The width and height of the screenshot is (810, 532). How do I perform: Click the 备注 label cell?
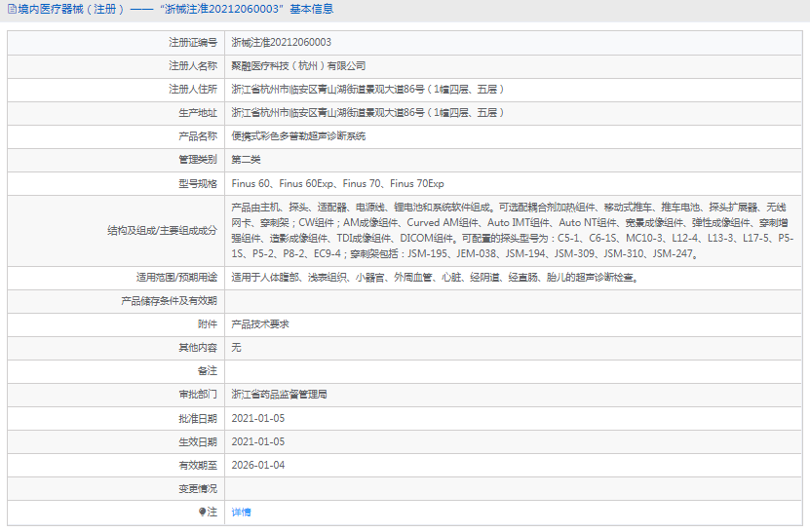coord(116,371)
